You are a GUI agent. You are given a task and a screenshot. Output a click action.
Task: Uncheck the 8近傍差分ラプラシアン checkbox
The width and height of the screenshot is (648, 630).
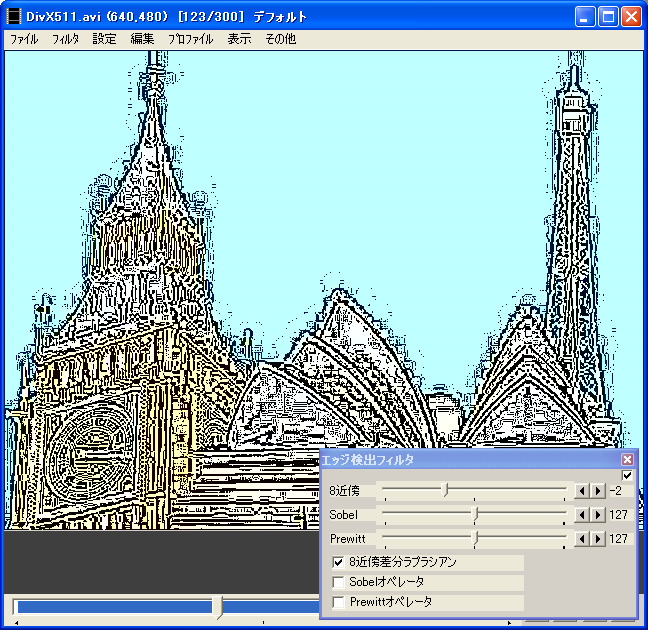[x=339, y=563]
